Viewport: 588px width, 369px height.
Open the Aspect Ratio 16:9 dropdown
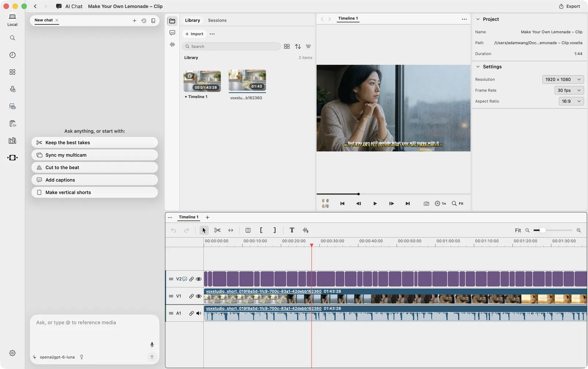tap(571, 102)
